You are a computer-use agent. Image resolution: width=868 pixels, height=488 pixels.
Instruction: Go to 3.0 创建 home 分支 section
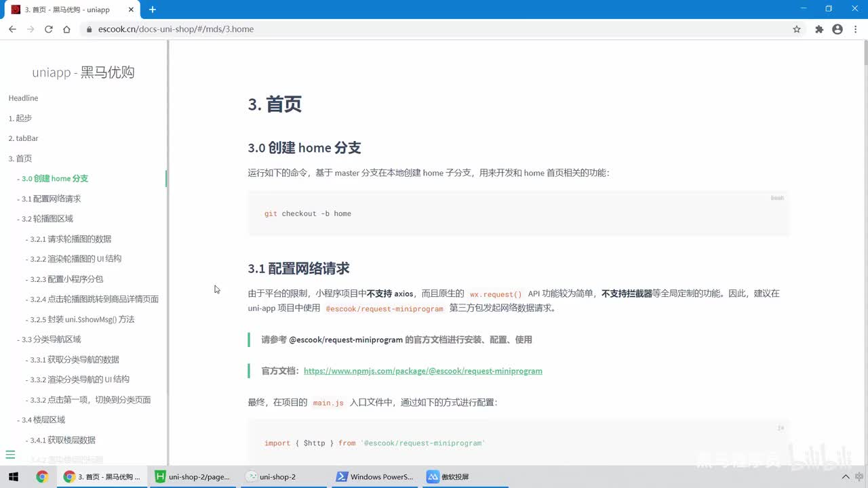54,178
